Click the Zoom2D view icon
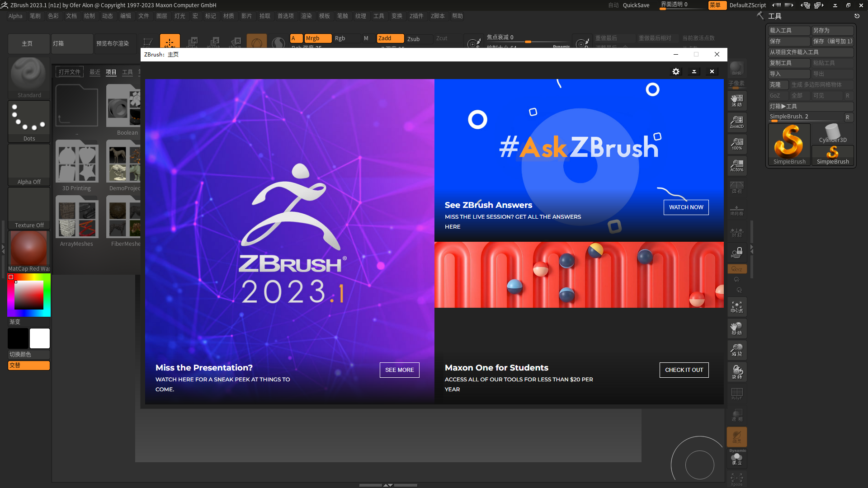This screenshot has height=488, width=868. (x=736, y=122)
